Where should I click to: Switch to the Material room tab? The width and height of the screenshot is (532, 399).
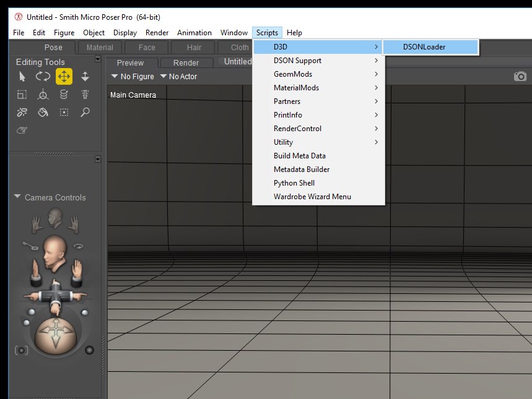point(100,48)
